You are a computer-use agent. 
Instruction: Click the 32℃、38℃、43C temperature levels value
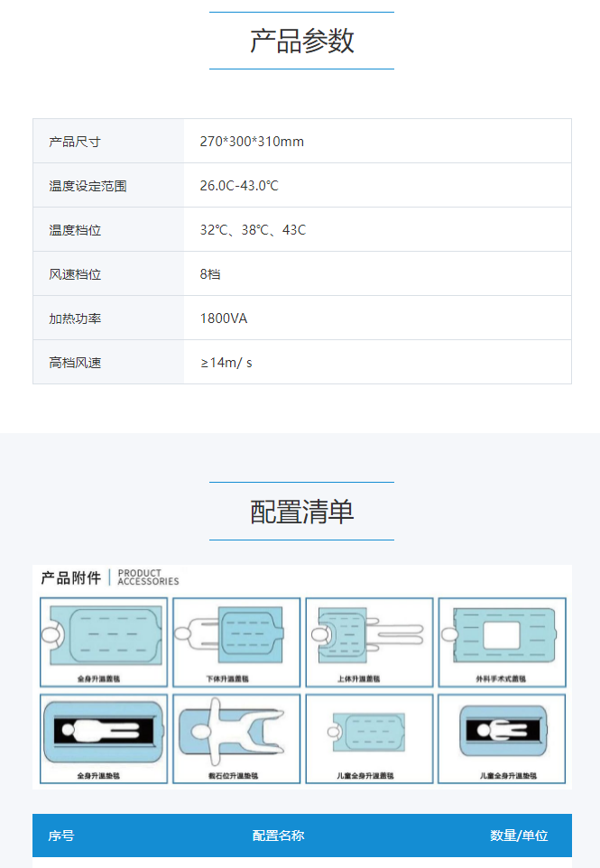253,230
